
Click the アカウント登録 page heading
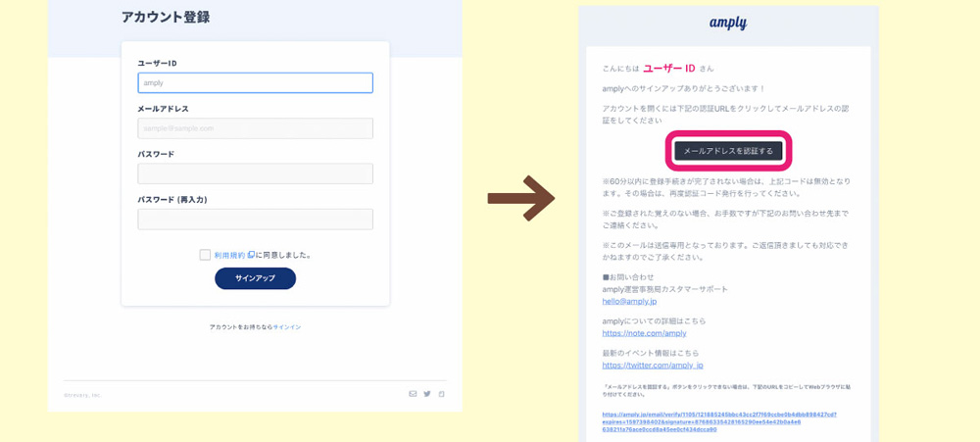coord(166,18)
